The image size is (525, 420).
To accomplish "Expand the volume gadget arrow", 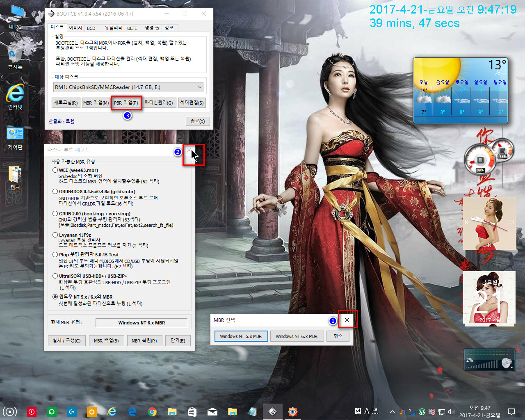I will click(511, 367).
